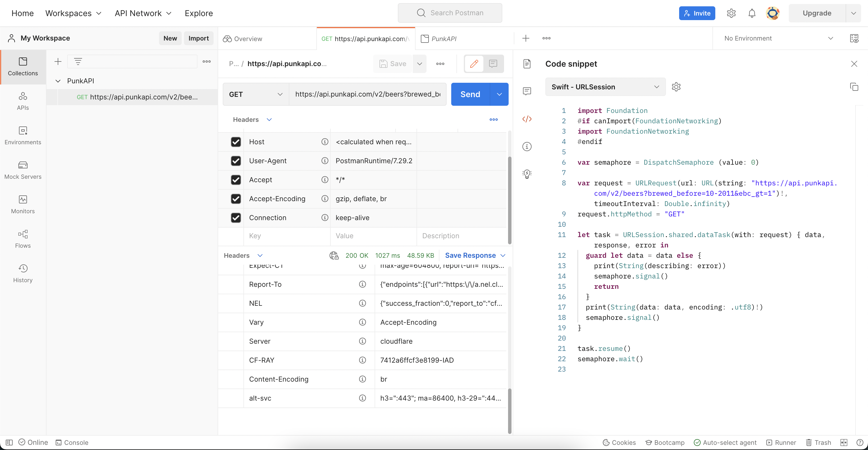Open request info icon in right sidebar
The width and height of the screenshot is (868, 450).
[527, 146]
